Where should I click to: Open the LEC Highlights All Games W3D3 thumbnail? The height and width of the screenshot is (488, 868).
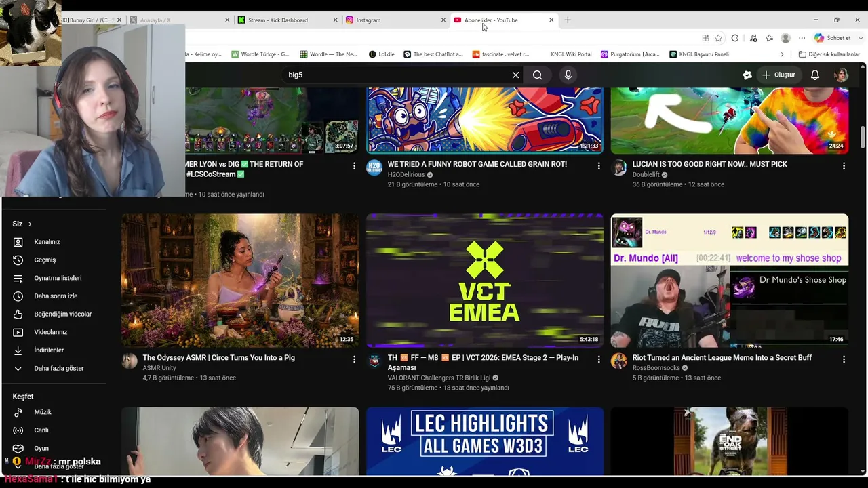(x=485, y=441)
